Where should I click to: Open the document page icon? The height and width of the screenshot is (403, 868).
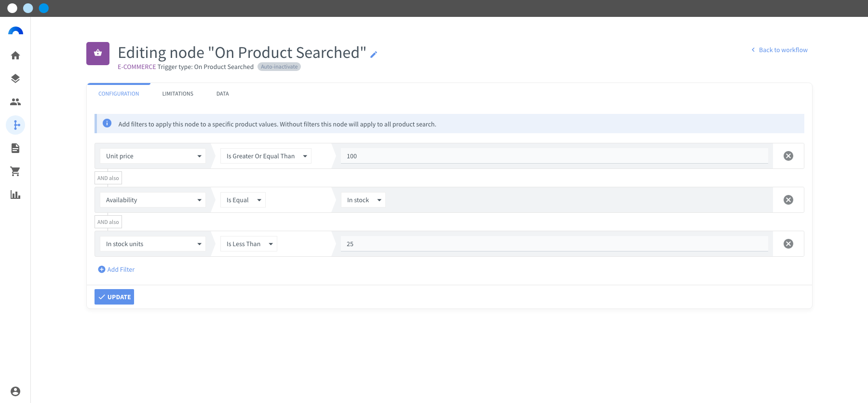click(15, 148)
